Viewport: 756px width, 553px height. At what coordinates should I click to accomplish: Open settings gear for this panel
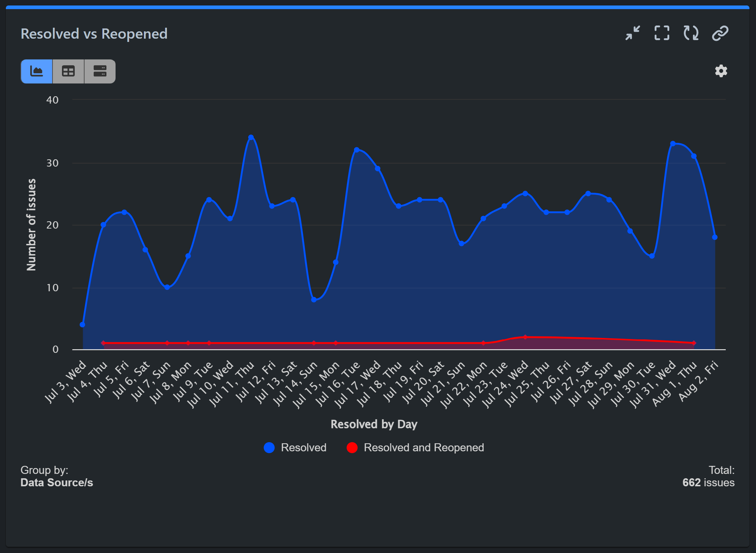click(x=721, y=71)
